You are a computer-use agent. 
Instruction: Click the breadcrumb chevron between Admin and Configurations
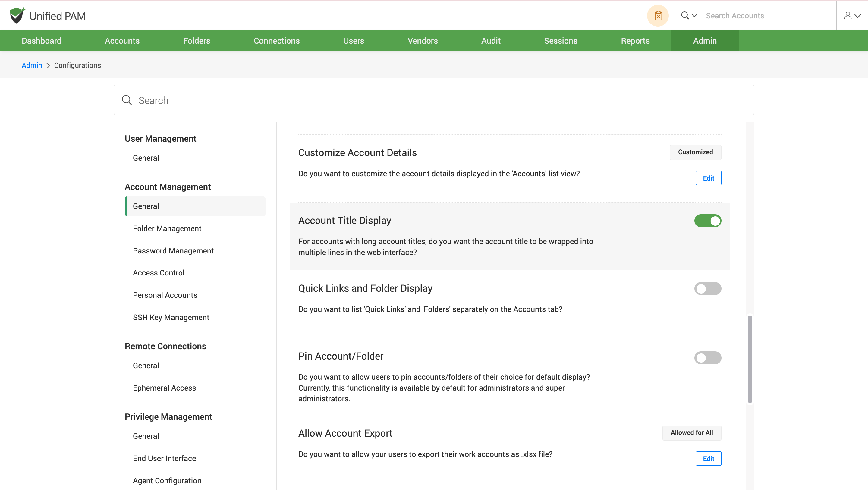pos(48,66)
